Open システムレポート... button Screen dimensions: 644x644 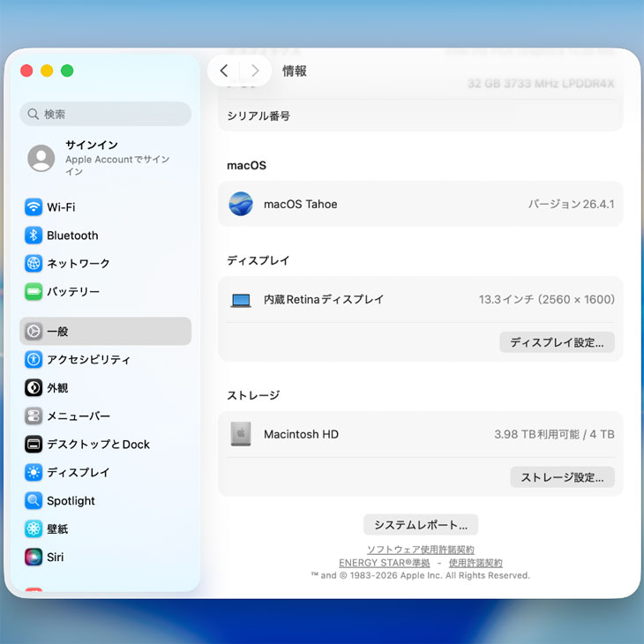point(421,525)
